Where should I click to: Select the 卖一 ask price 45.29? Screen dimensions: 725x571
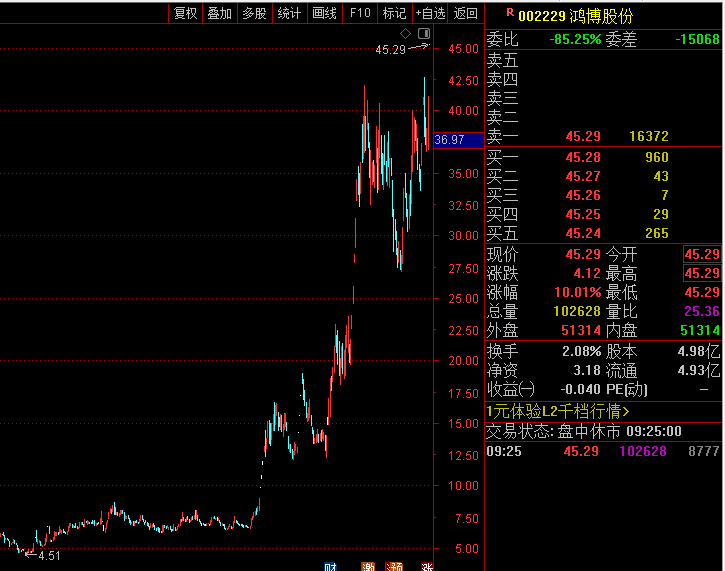(x=583, y=136)
